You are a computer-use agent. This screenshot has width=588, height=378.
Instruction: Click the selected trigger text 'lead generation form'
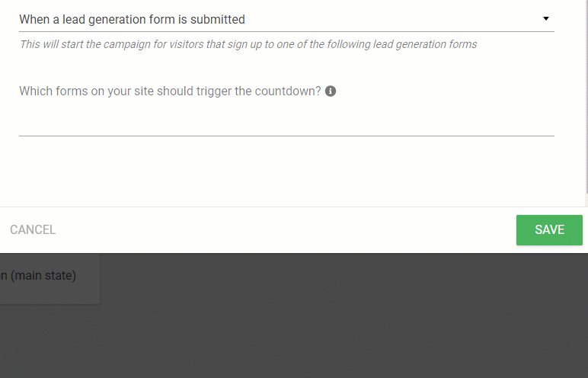tap(119, 19)
